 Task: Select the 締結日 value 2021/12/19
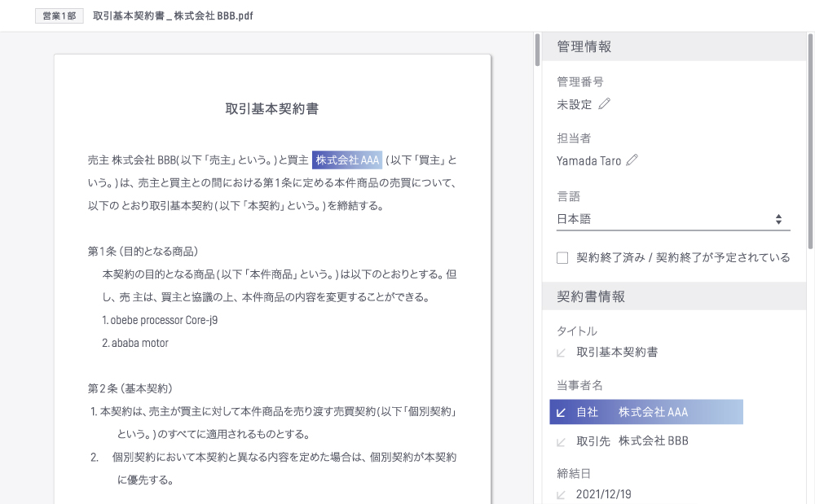(603, 494)
